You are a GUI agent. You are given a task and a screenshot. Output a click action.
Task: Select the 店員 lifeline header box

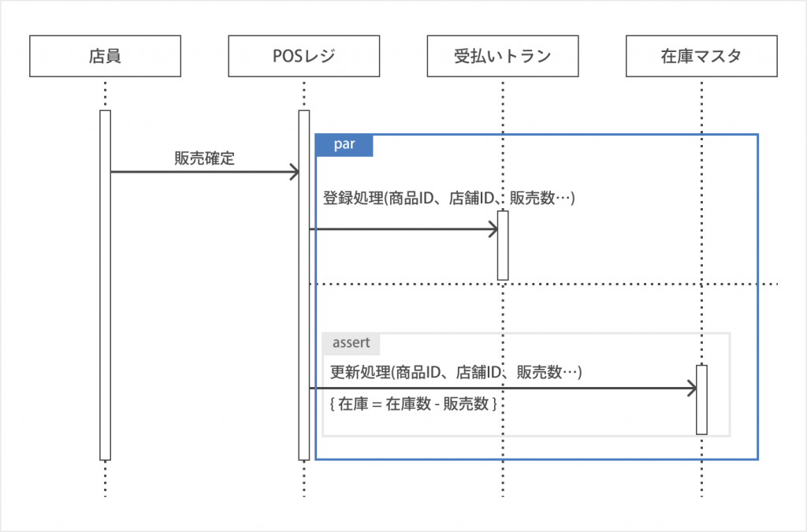pos(105,56)
